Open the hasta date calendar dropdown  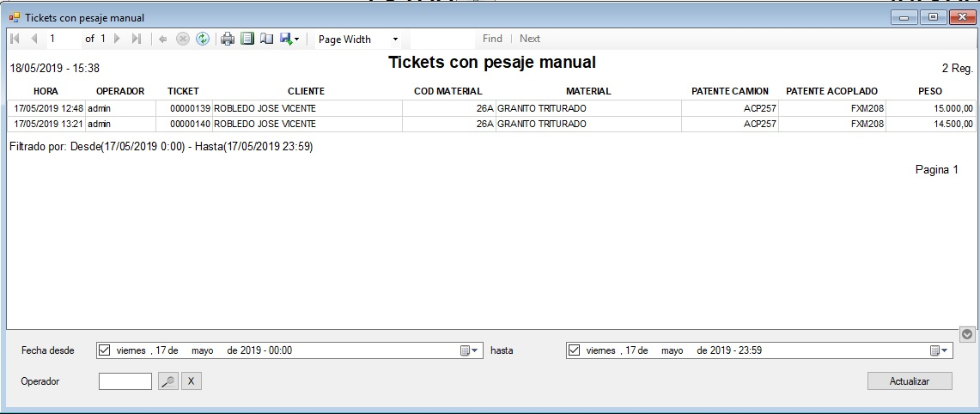point(939,350)
